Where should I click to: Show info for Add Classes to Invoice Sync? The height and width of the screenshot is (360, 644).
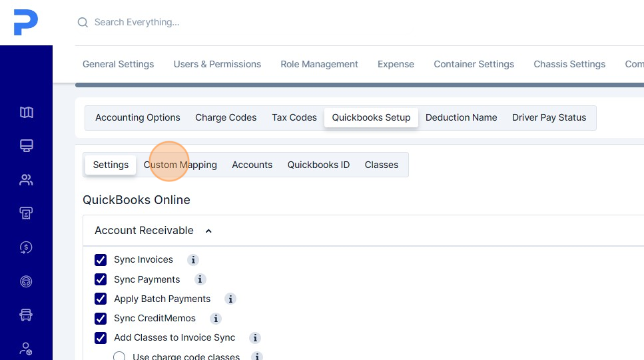pyautogui.click(x=255, y=338)
